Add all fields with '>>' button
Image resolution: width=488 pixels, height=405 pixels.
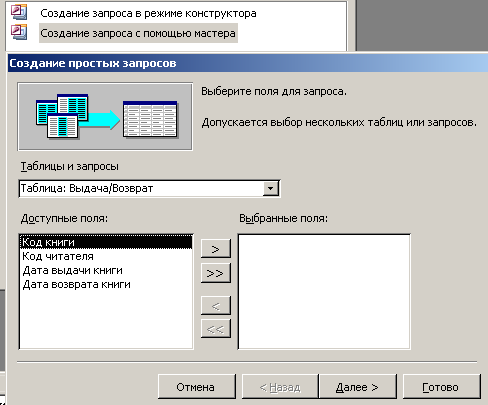(x=216, y=273)
